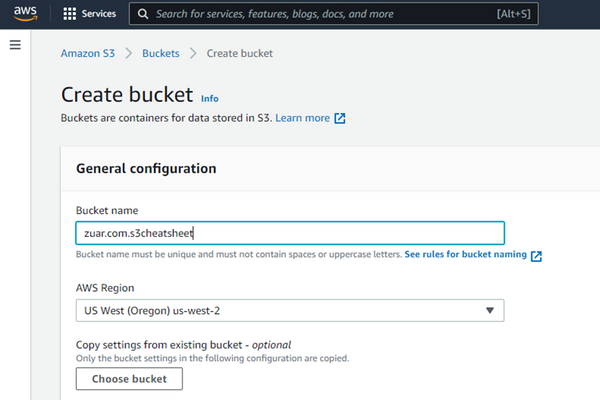
Task: Click the search magnifier icon
Action: tap(144, 15)
